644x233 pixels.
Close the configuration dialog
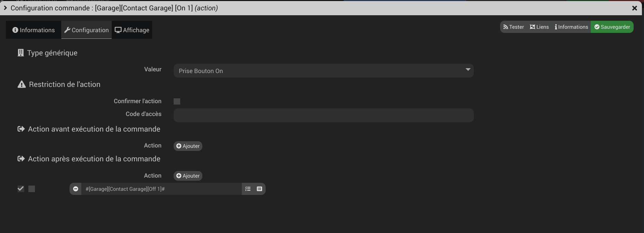tap(634, 8)
